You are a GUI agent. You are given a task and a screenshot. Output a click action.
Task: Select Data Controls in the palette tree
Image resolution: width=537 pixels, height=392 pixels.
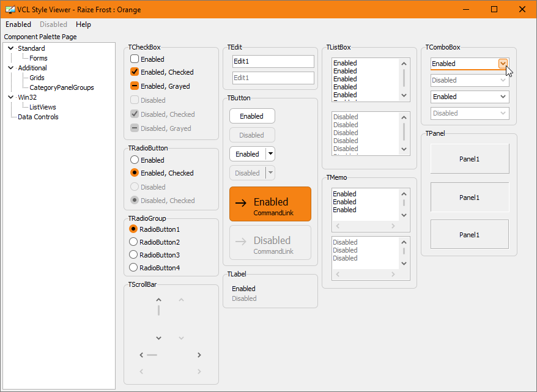coord(38,117)
